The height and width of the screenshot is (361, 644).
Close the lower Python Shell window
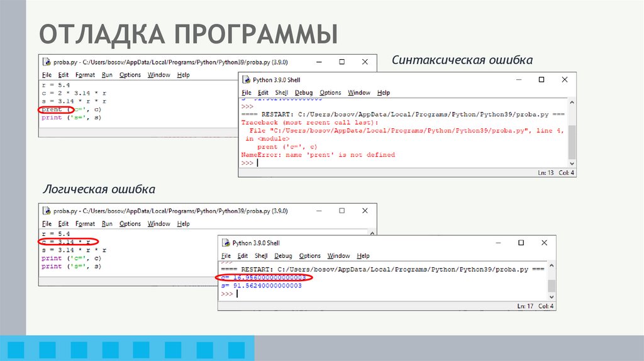coord(544,243)
